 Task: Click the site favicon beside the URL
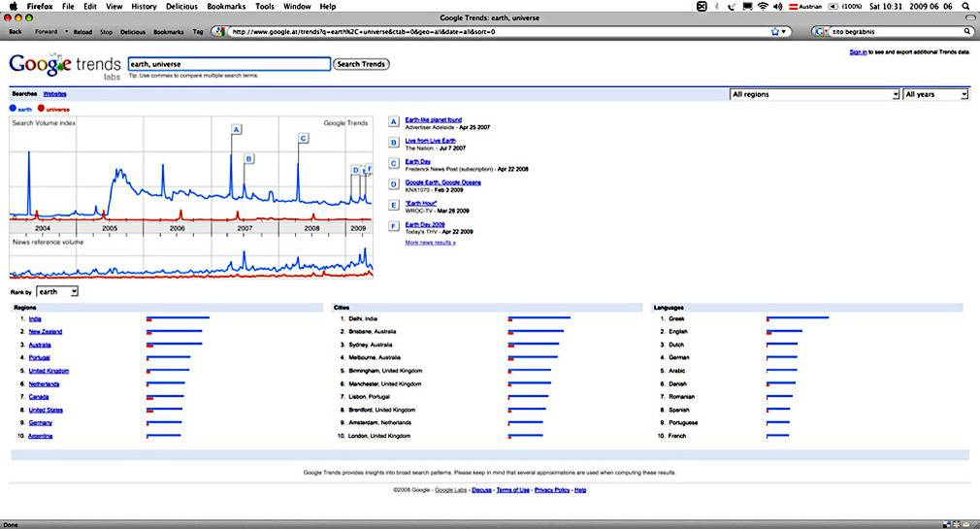(x=219, y=31)
